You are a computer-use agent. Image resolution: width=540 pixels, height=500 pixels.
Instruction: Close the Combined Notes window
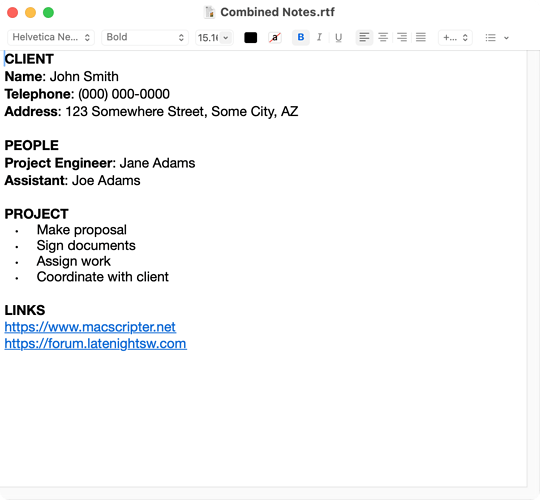coord(12,12)
